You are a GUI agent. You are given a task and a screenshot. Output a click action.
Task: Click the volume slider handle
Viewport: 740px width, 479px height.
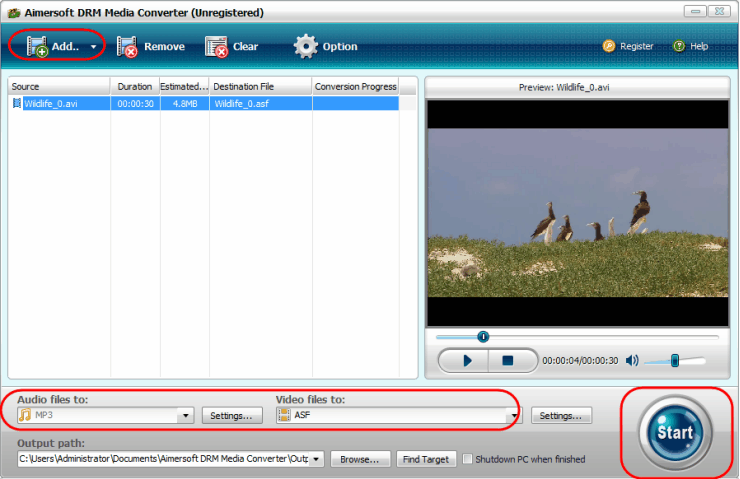point(675,361)
